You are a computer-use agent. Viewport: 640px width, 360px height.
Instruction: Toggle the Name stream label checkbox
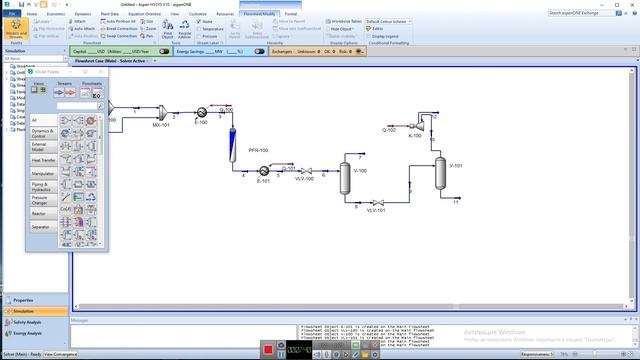point(199,21)
